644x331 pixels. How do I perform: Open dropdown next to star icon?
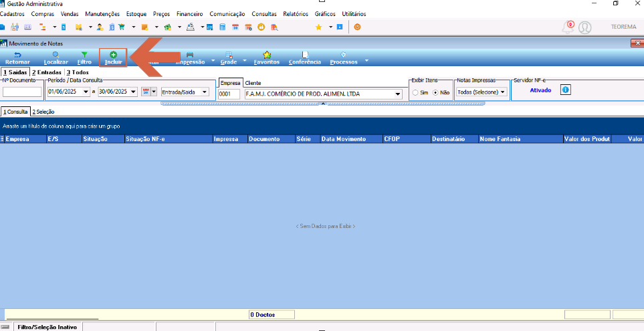point(330,27)
